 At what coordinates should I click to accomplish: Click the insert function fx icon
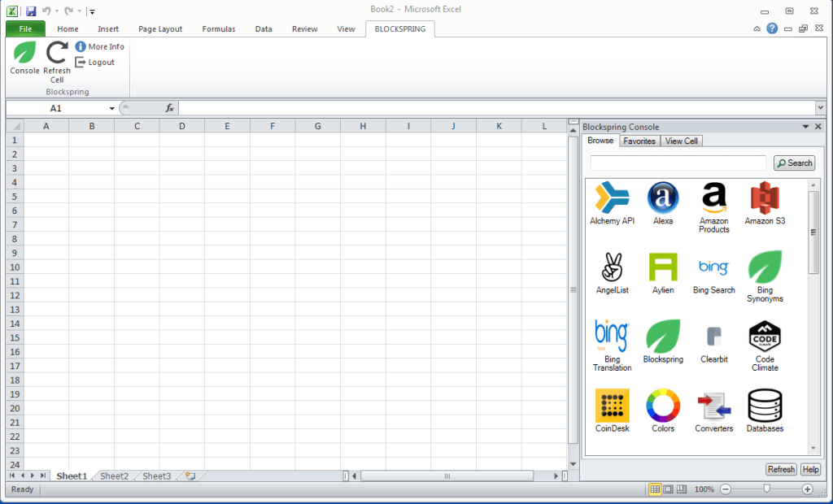point(169,108)
